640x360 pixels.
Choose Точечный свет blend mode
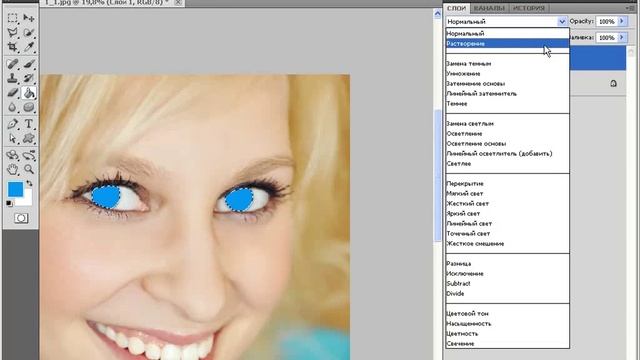coord(507,233)
